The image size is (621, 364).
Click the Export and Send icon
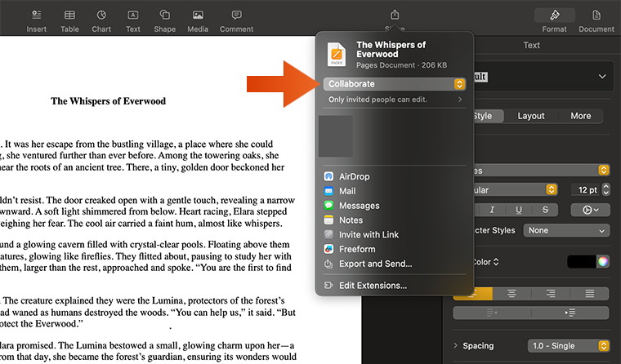[328, 264]
